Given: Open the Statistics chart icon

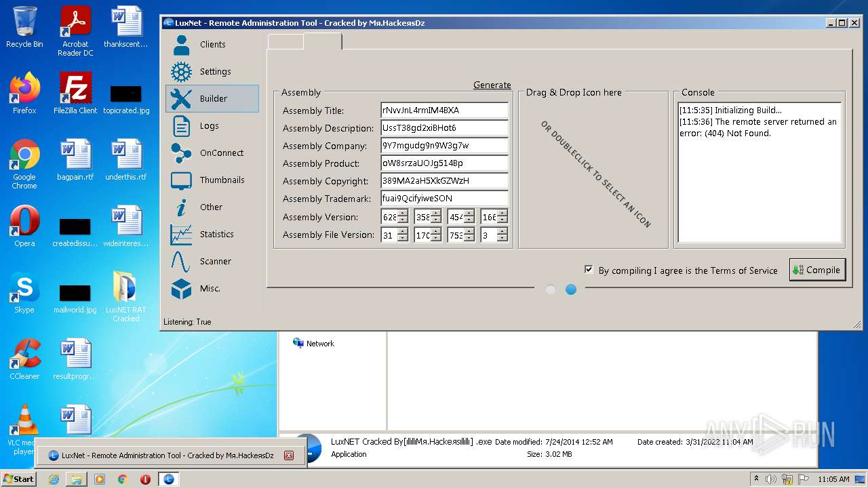Looking at the screenshot, I should click(x=181, y=235).
